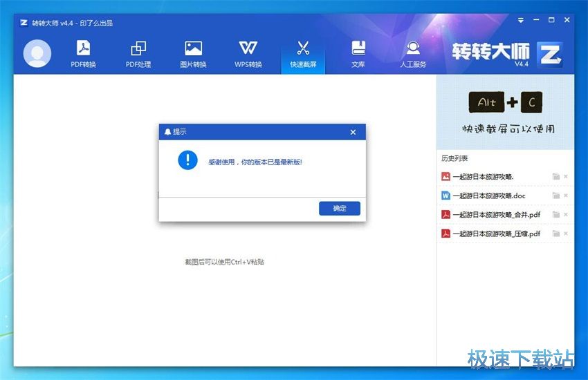
Task: Open 人工服务 customer service
Action: pyautogui.click(x=413, y=53)
